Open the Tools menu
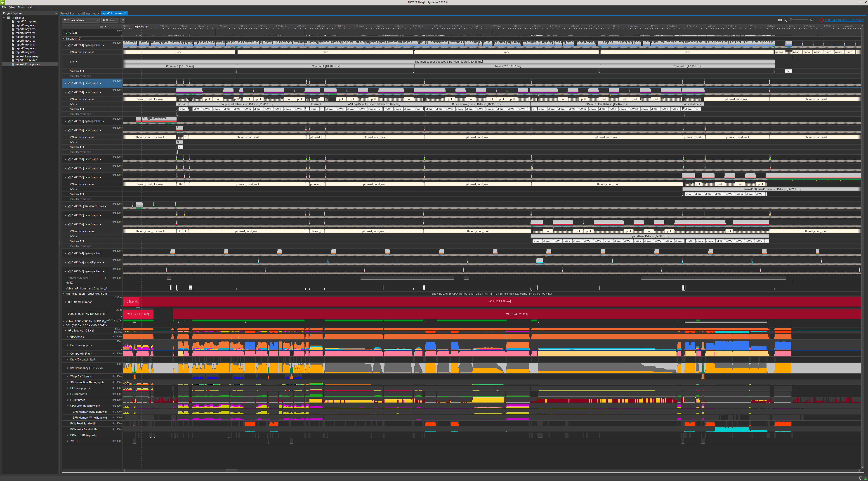Image resolution: width=868 pixels, height=481 pixels. coord(21,7)
